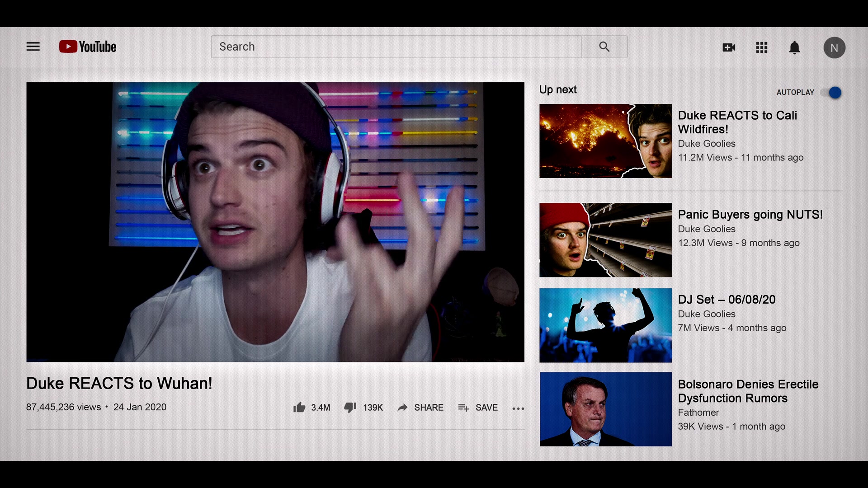868x488 pixels.
Task: Click the SHARE button label
Action: pyautogui.click(x=429, y=408)
